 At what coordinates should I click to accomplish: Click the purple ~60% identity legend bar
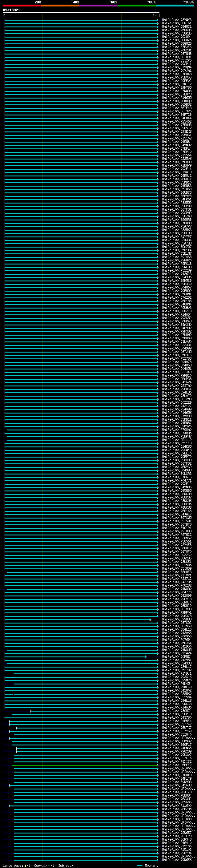pos(98,6)
